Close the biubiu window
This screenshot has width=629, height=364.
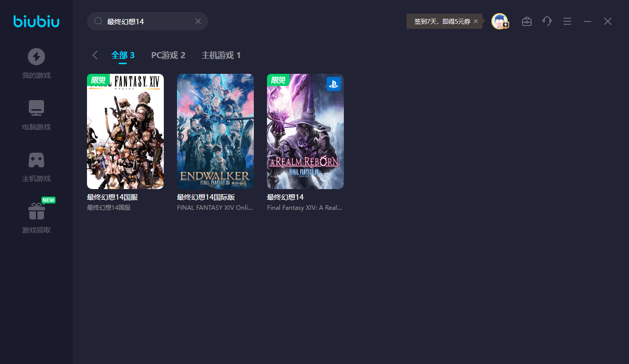pos(608,21)
